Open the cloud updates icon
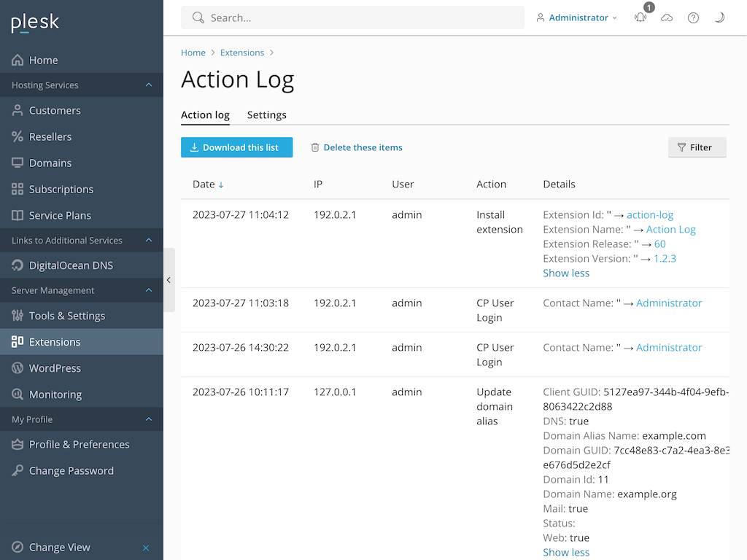Screen dimensions: 747x560 pyautogui.click(x=667, y=18)
